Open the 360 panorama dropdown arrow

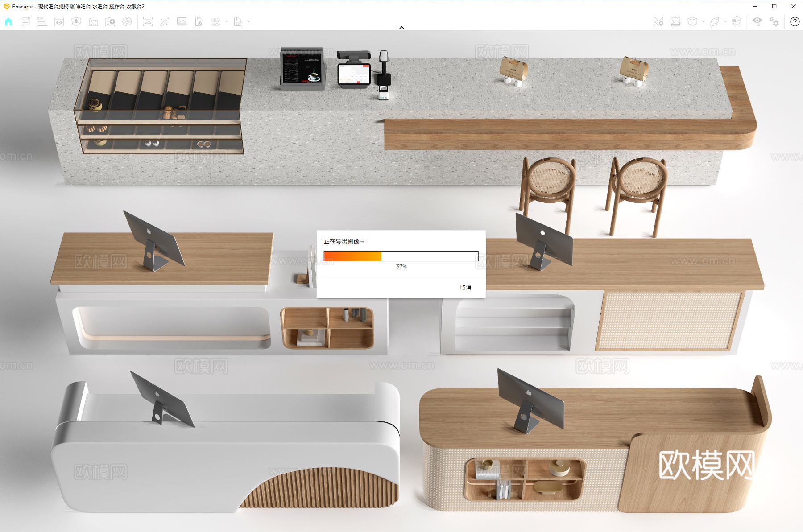click(227, 21)
